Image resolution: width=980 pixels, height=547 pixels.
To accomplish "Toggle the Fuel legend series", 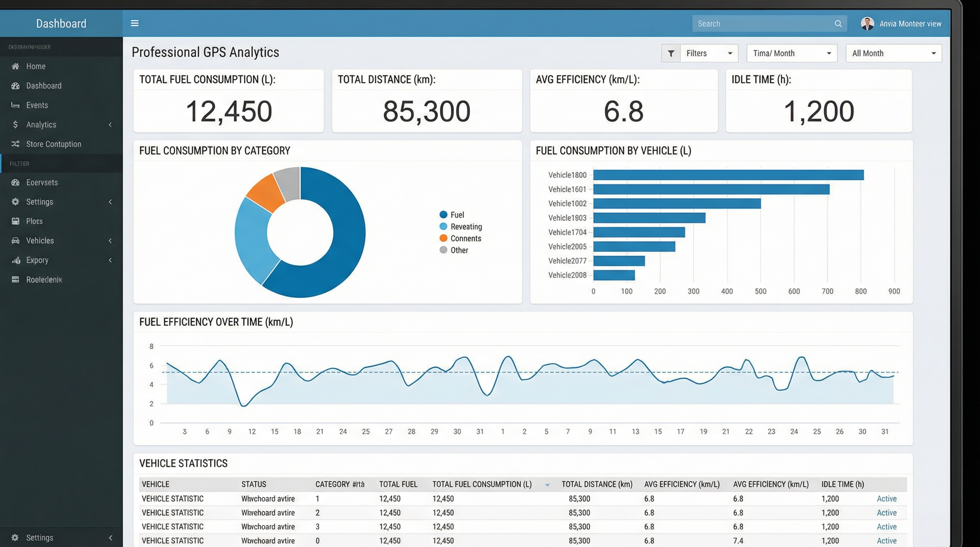I will pyautogui.click(x=457, y=214).
